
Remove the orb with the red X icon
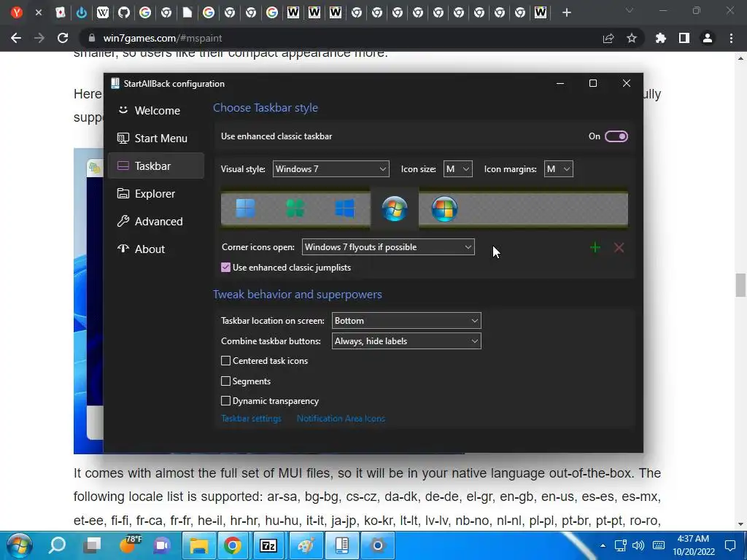(619, 248)
